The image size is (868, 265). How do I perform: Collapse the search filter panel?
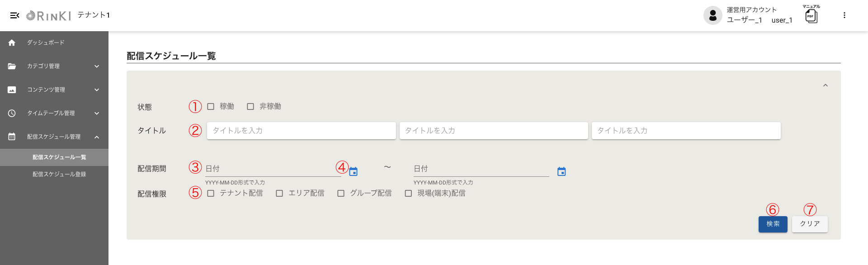pos(825,85)
